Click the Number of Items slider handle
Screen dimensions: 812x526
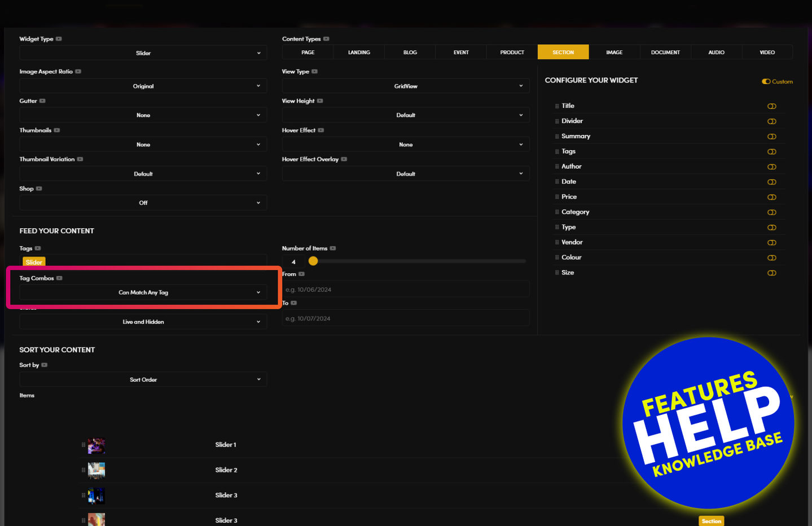pyautogui.click(x=313, y=261)
